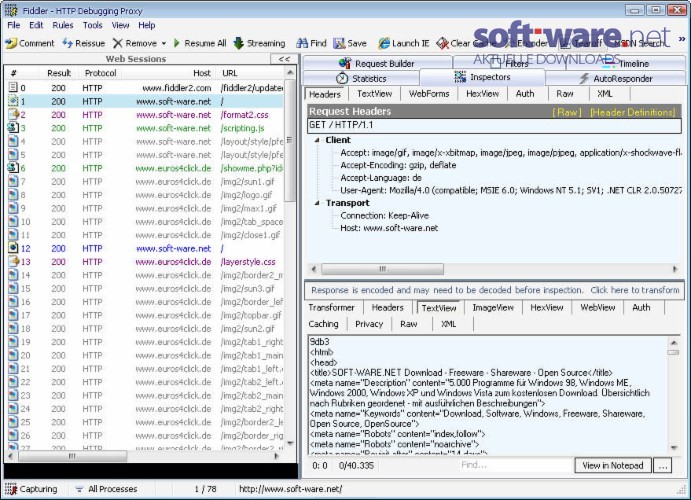Click the Protocol column header
Viewport: 691px width, 500px height.
click(x=100, y=73)
